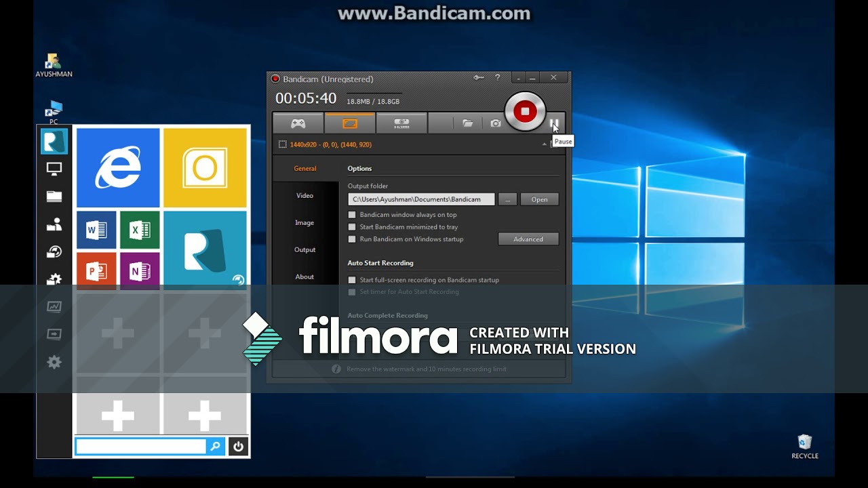This screenshot has width=868, height=488.
Task: Open yellow Outlook tile
Action: (x=205, y=168)
